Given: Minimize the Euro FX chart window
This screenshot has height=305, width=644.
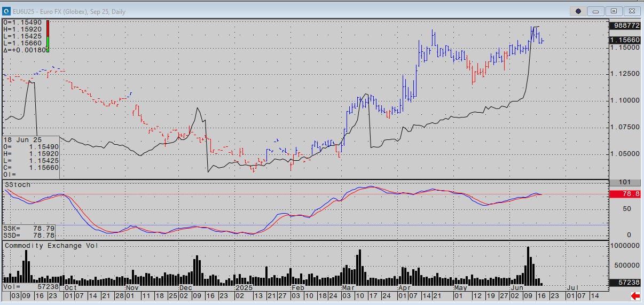Looking at the screenshot, I should pos(596,11).
